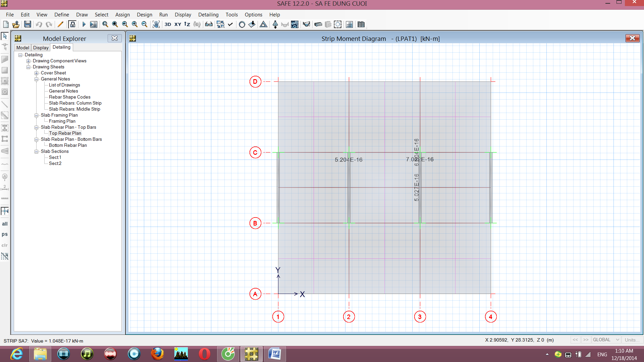
Task: Save the model with the floppy icon
Action: (28, 24)
